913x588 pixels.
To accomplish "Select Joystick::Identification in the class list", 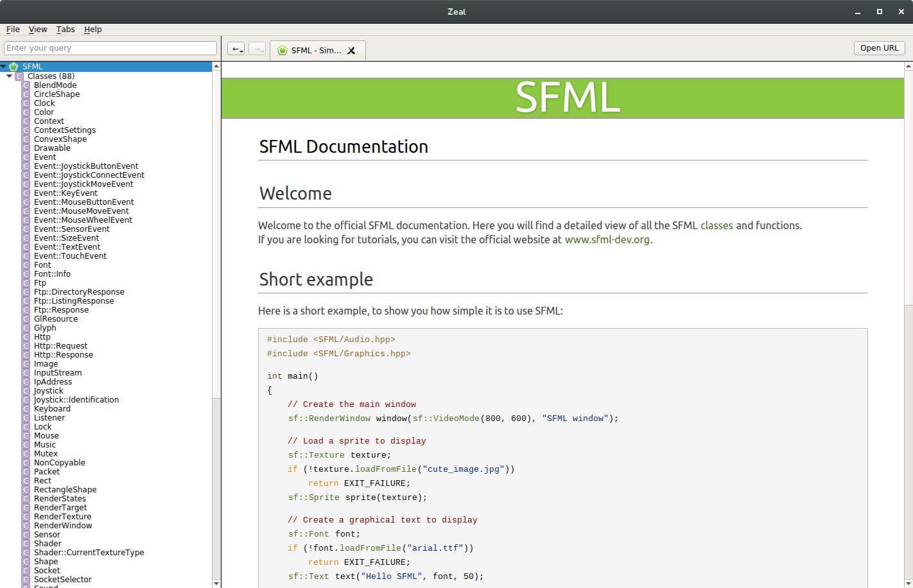I will click(76, 400).
